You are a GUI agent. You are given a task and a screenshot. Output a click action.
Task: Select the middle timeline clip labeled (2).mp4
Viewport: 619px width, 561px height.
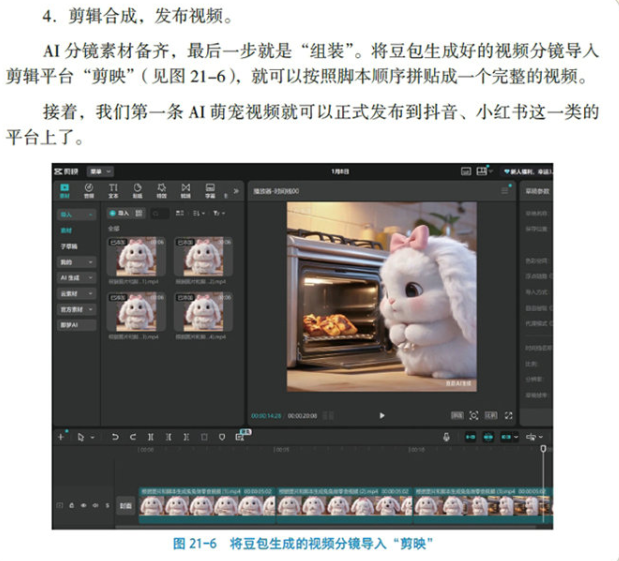[x=344, y=506]
